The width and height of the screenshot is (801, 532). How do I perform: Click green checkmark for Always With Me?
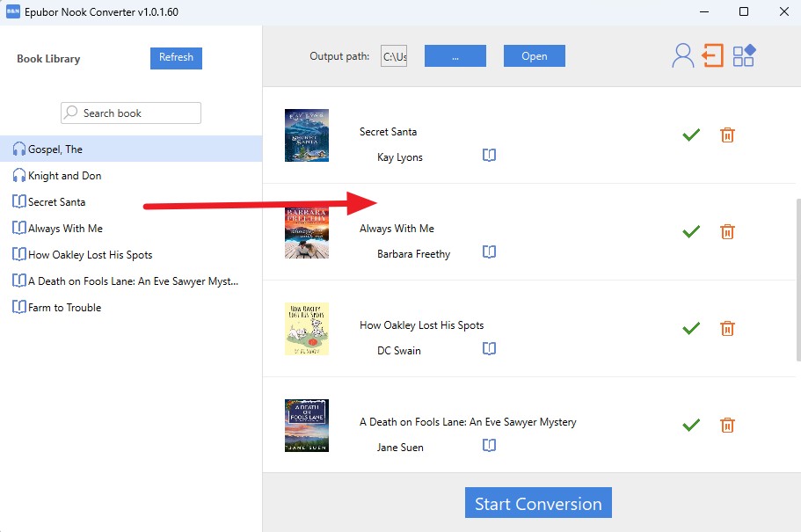pos(691,231)
